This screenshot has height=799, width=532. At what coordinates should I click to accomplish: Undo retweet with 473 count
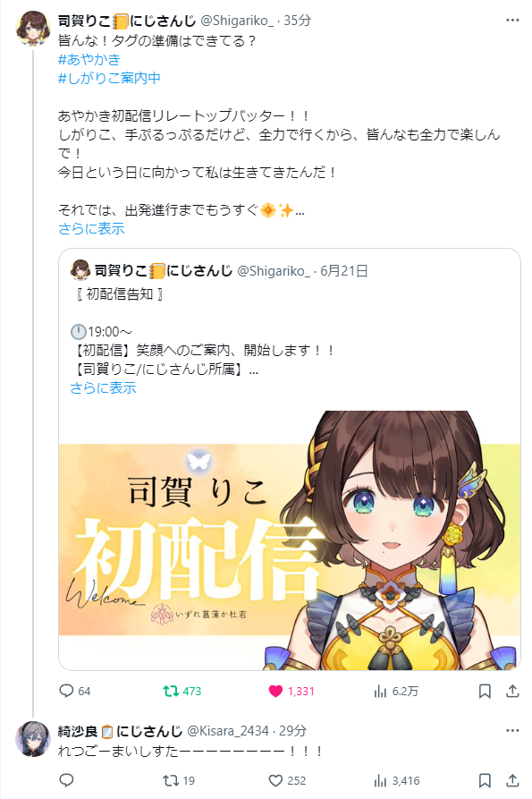click(x=182, y=691)
